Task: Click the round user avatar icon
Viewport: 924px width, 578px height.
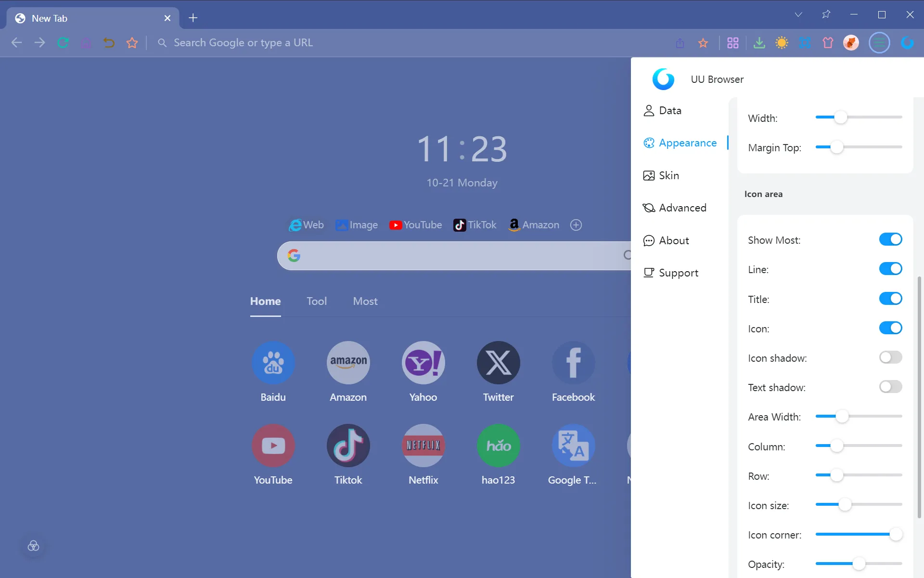Action: pos(851,43)
